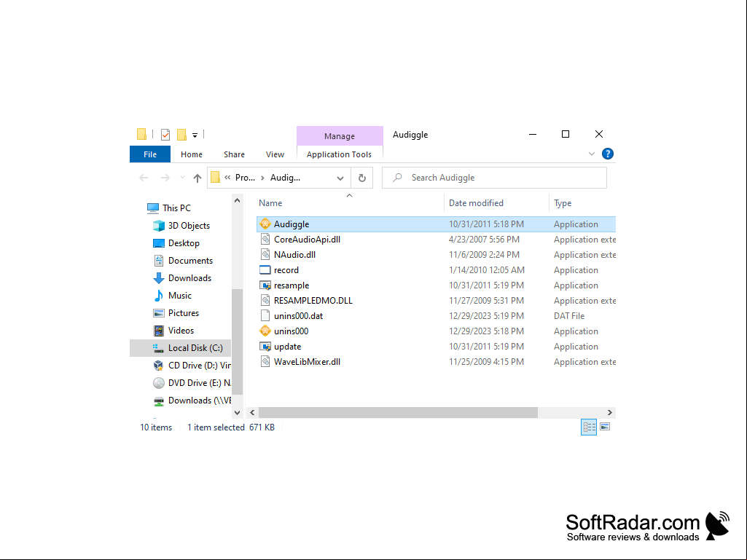Click the chevron after Pro... in path
The height and width of the screenshot is (560, 747).
(x=262, y=178)
